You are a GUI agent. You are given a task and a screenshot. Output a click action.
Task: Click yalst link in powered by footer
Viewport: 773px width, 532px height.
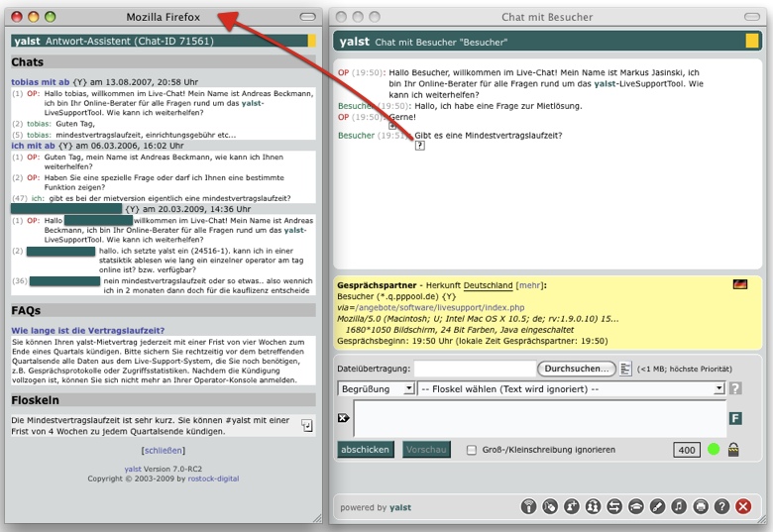[x=399, y=507]
